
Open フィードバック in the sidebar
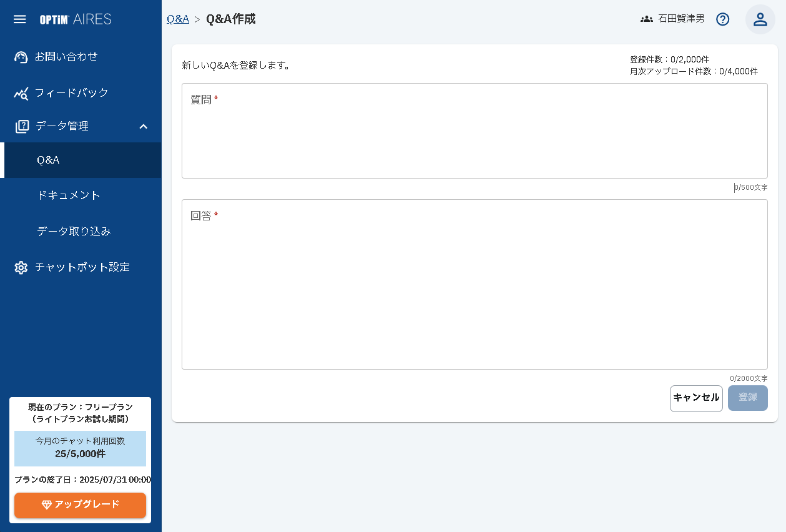pos(81,93)
